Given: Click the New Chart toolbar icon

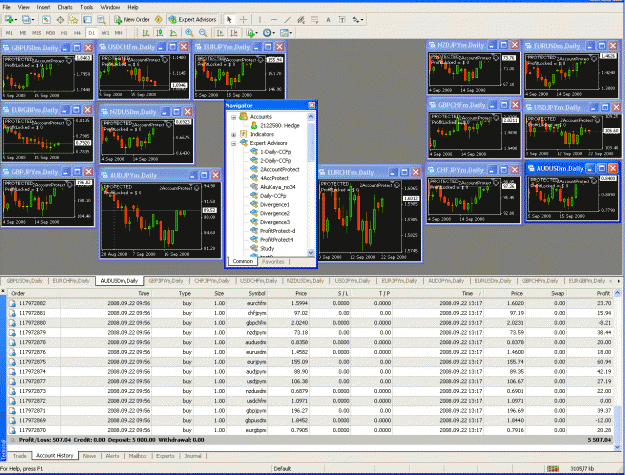Looking at the screenshot, I should pos(9,20).
